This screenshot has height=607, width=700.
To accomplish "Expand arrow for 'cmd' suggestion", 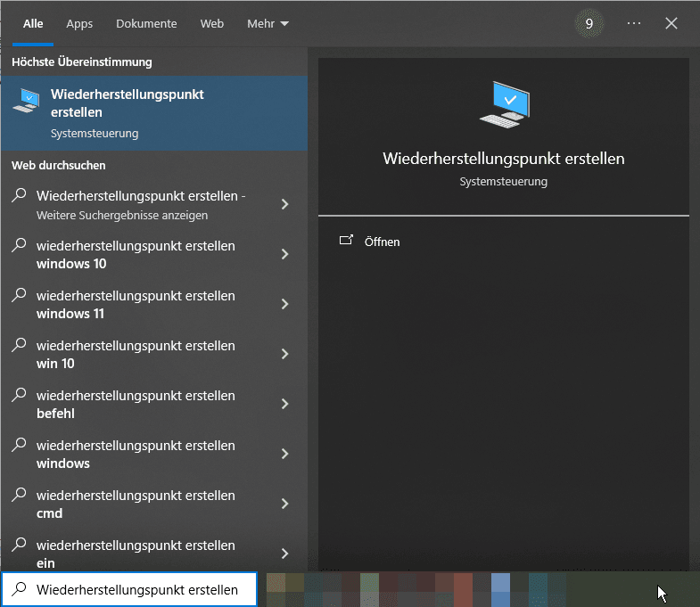I will click(284, 504).
